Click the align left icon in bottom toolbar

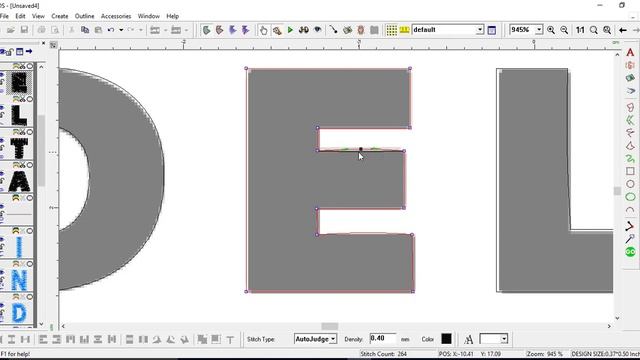coord(42,339)
